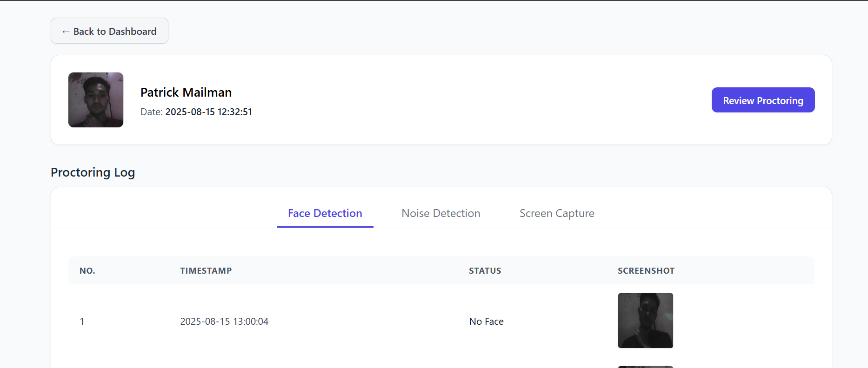Go back to the Dashboard
The width and height of the screenshot is (868, 368).
click(x=109, y=31)
